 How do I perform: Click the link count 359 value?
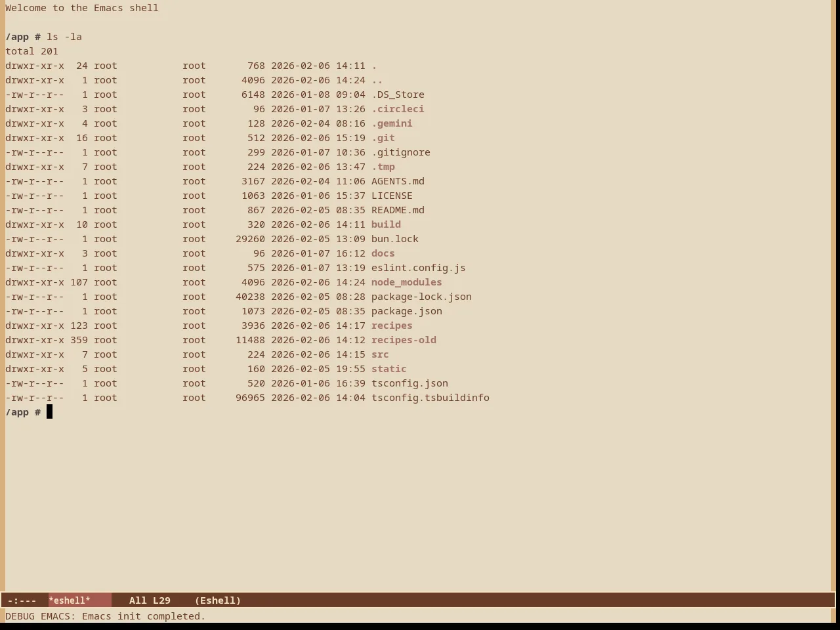click(79, 340)
